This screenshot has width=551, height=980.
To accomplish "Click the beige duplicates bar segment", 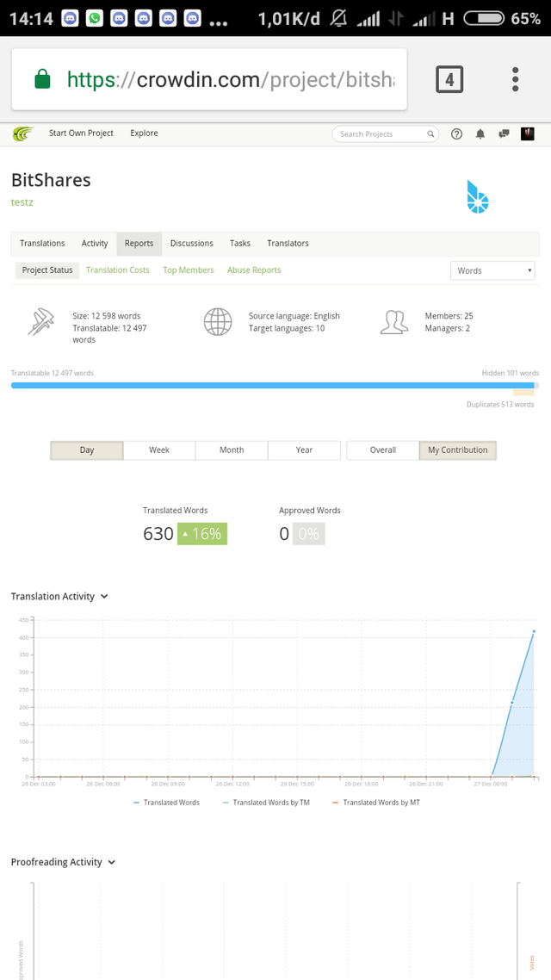I will tap(523, 393).
